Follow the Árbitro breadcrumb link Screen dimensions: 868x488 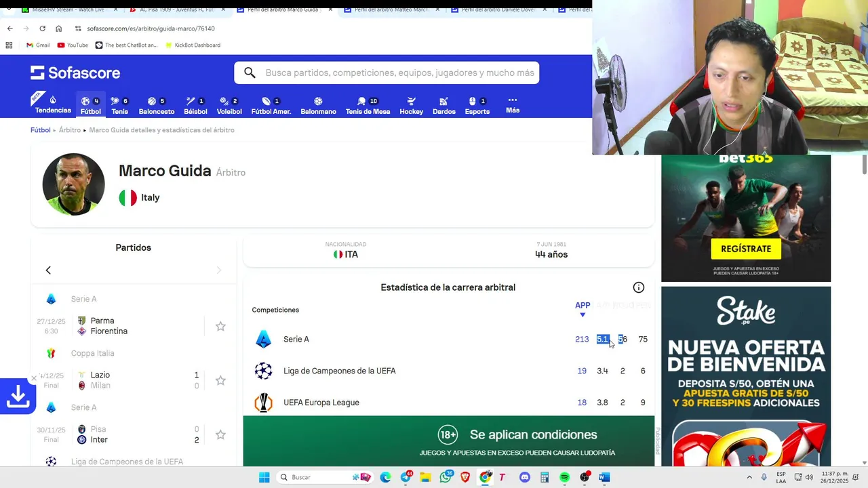pos(70,130)
